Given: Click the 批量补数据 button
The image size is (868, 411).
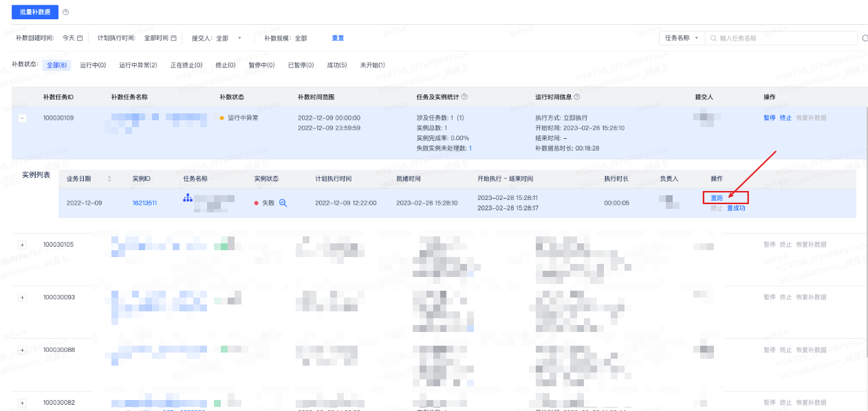Looking at the screenshot, I should tap(35, 12).
